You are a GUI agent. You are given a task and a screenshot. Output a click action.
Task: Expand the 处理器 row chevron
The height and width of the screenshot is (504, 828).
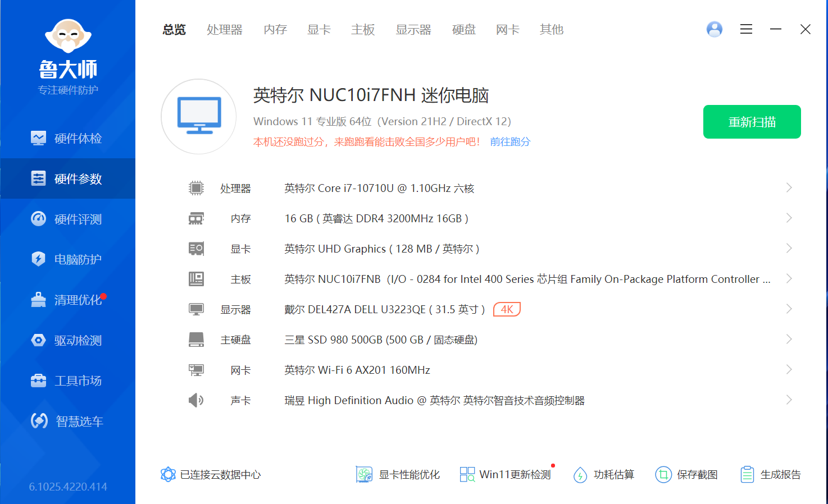click(x=789, y=187)
